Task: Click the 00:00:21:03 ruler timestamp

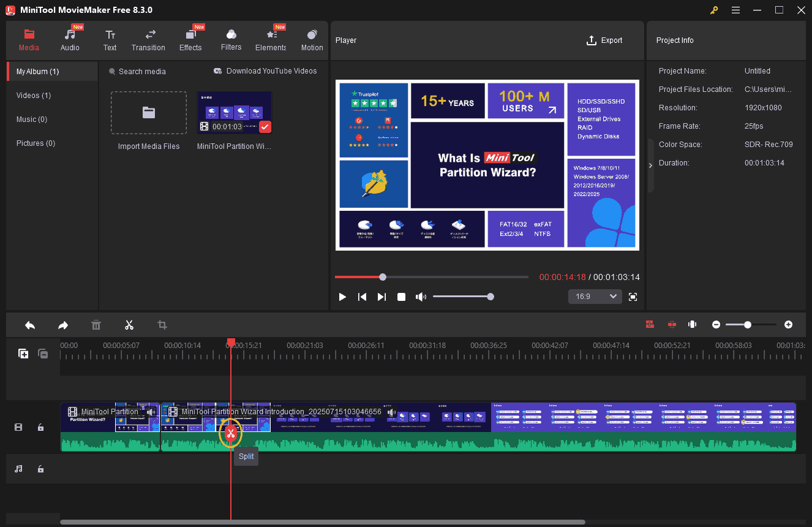Action: [305, 346]
